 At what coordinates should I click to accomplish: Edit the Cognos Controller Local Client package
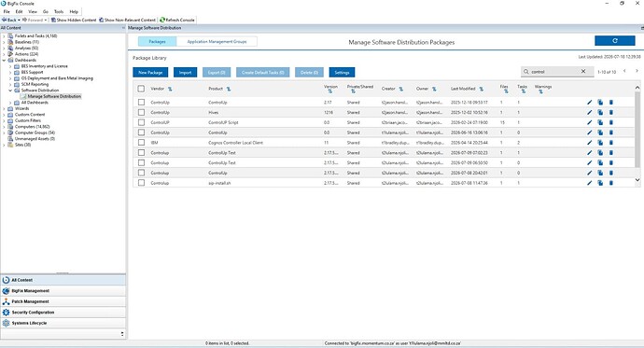click(589, 143)
